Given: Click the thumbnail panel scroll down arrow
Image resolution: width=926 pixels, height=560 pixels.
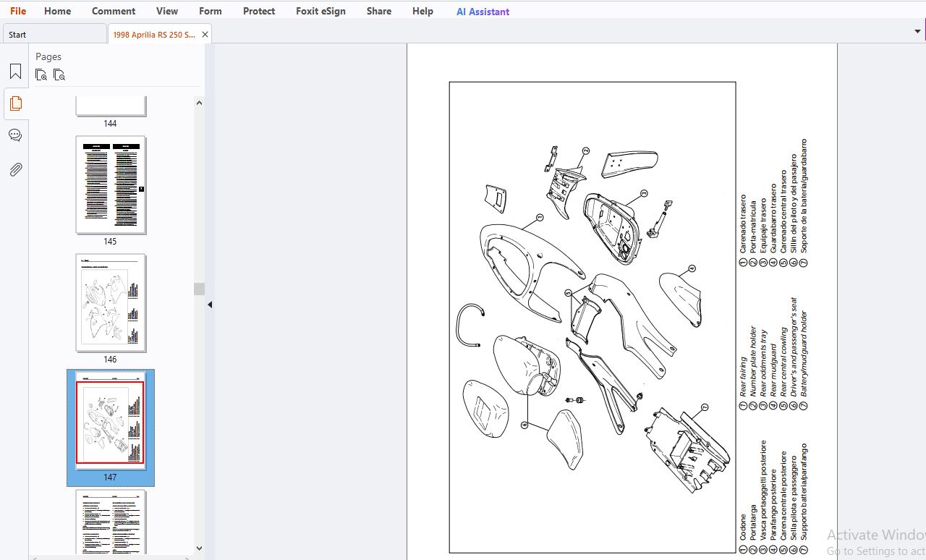Looking at the screenshot, I should coord(199,548).
